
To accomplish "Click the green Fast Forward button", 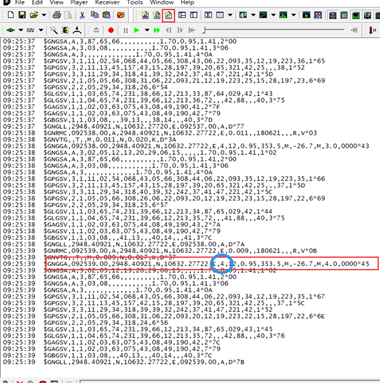I will point(156,30).
